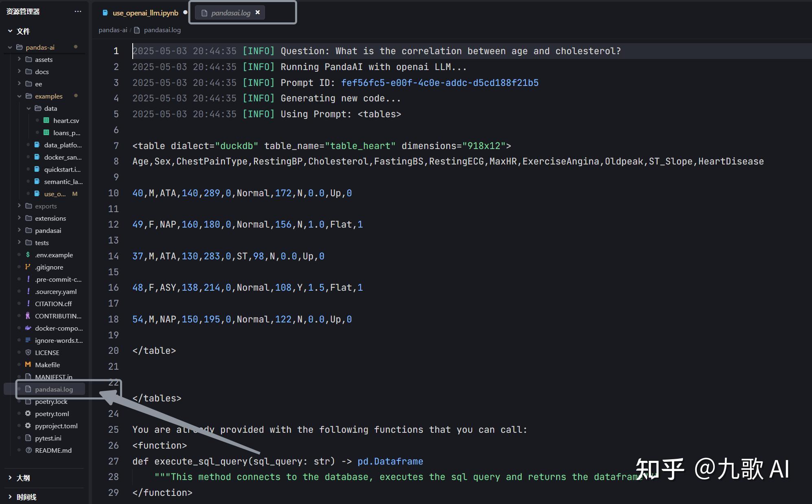The height and width of the screenshot is (504, 812).
Task: Open the .env.example dollar icon file
Action: click(x=28, y=255)
